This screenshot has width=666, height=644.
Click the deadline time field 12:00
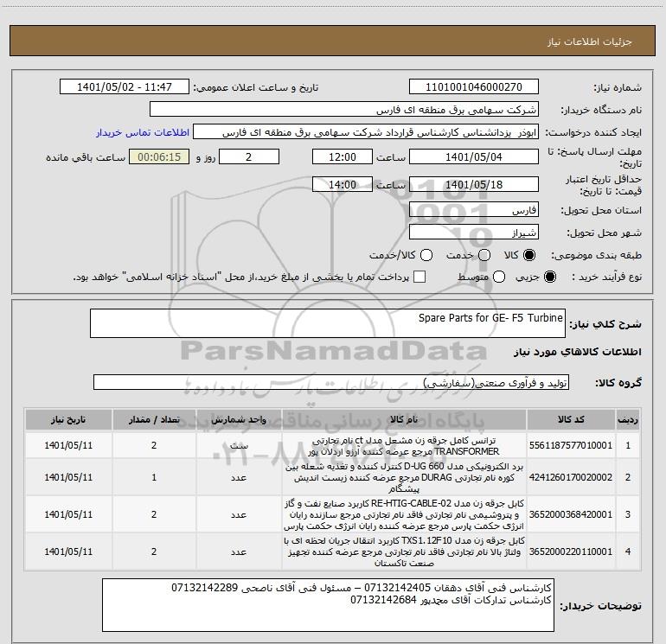[343, 156]
